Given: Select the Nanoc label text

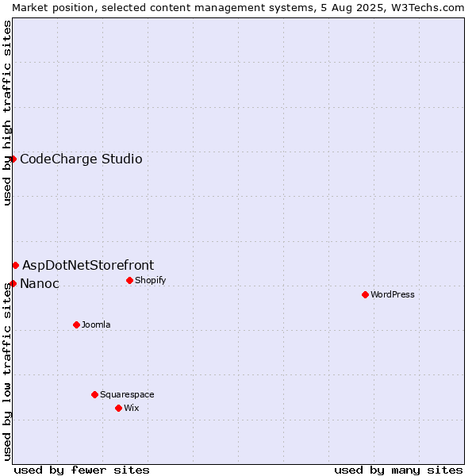Looking at the screenshot, I should 40,284.
